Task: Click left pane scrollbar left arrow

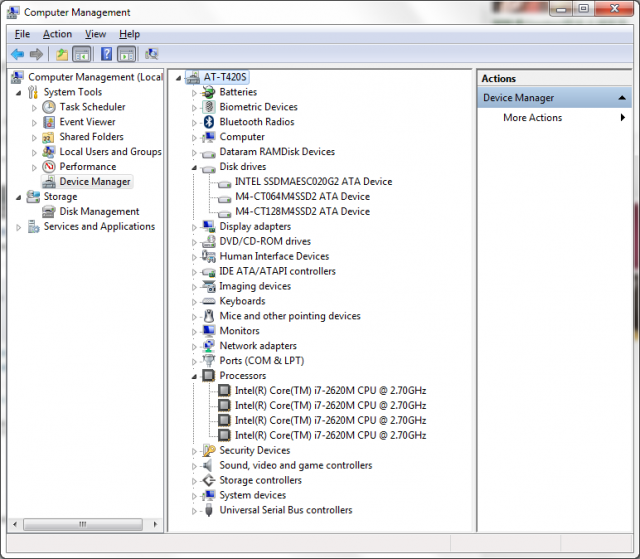Action: pos(15,524)
